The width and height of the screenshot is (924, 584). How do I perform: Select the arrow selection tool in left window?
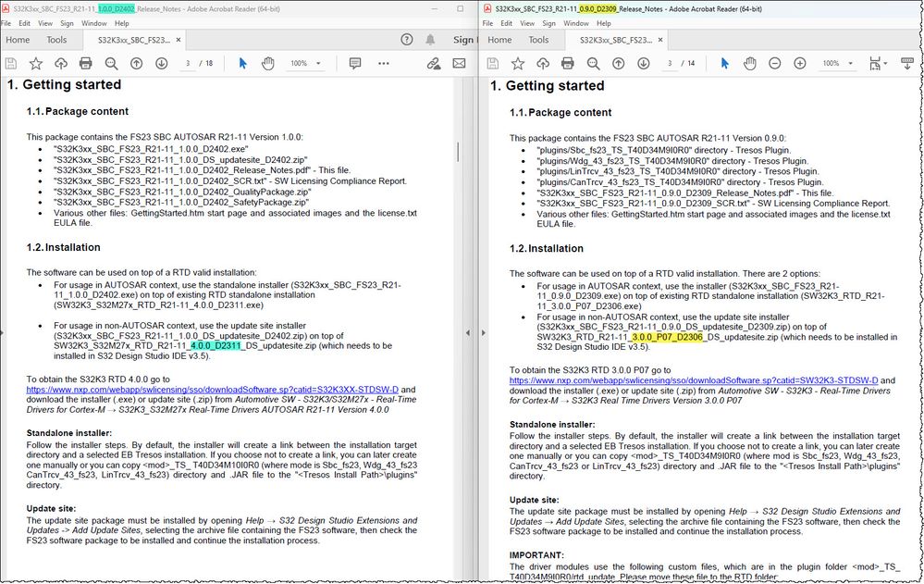[x=242, y=63]
